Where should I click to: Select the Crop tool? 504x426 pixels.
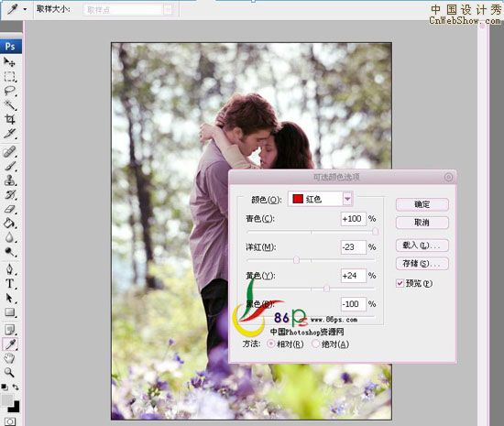coord(9,119)
